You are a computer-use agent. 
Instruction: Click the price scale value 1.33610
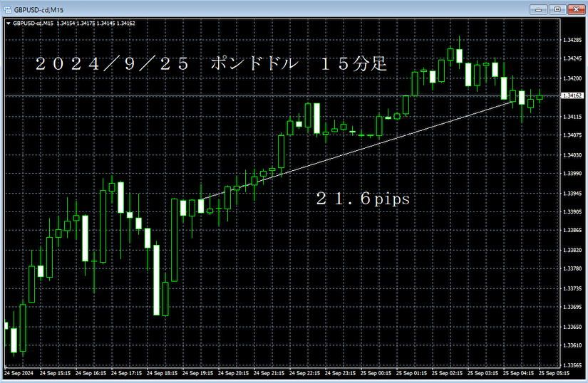(572, 345)
